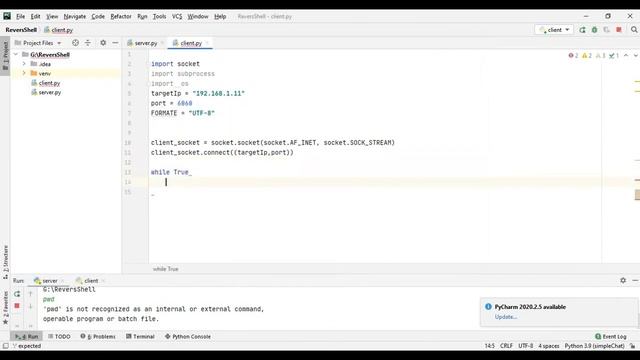Click on the client_socket.connect line
Viewport: 640px width, 360px height.
[x=222, y=153]
